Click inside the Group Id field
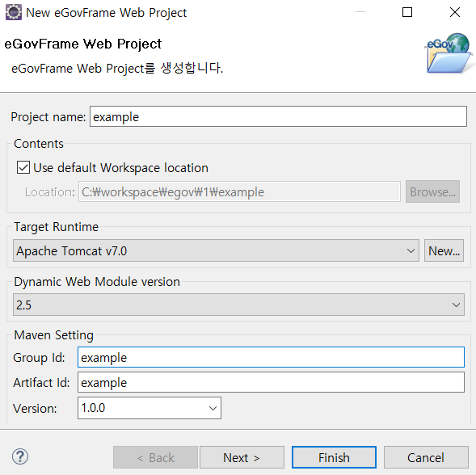The width and height of the screenshot is (476, 475). click(x=271, y=357)
